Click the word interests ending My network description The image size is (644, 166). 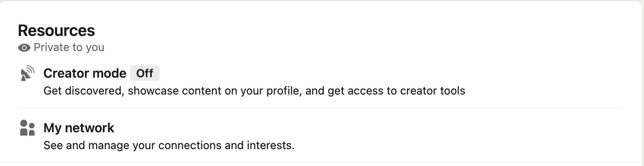[274, 145]
